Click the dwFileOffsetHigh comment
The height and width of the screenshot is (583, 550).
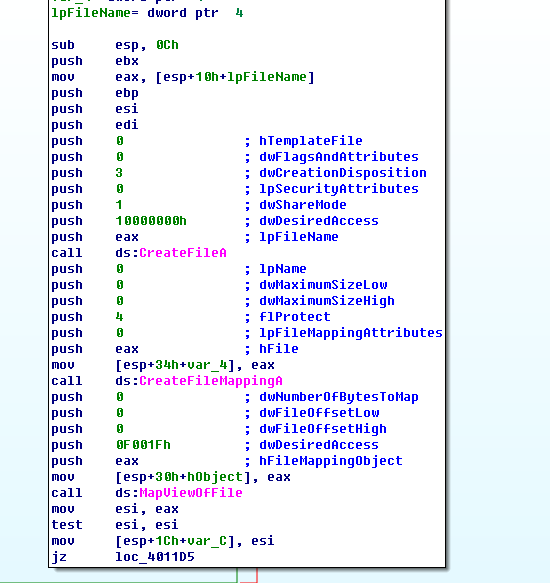click(323, 429)
